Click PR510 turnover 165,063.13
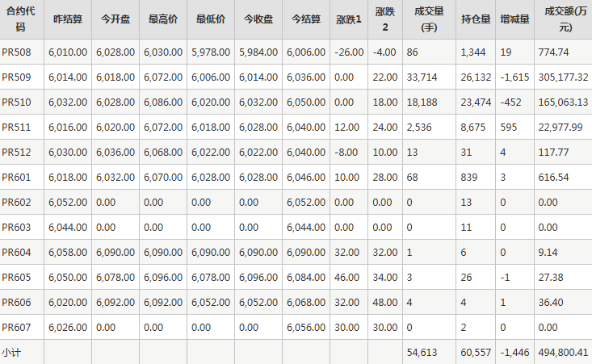This screenshot has height=364, width=592. click(563, 103)
